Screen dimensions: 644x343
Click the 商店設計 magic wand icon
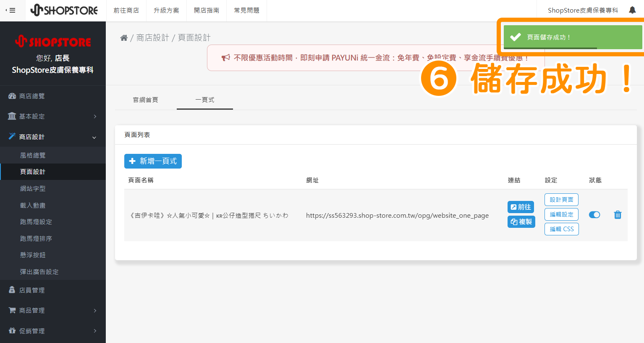click(12, 136)
